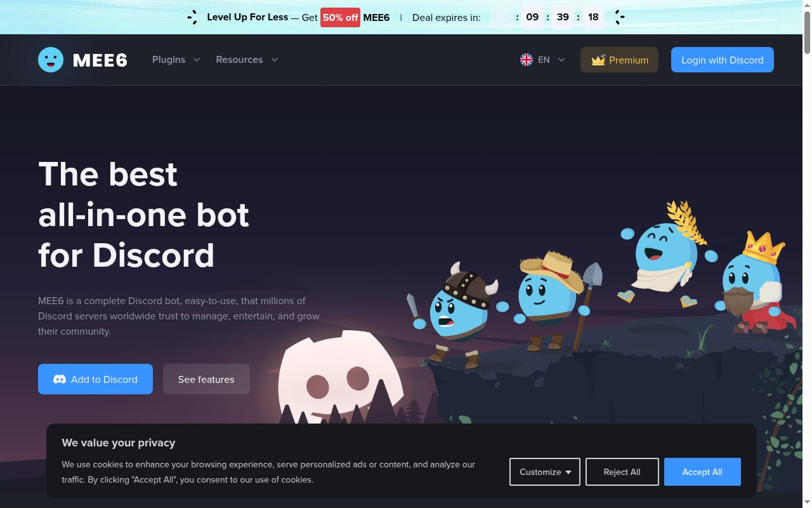Screen dimensions: 812x508
Task: Expand the Resources chevron arrow
Action: [x=275, y=60]
